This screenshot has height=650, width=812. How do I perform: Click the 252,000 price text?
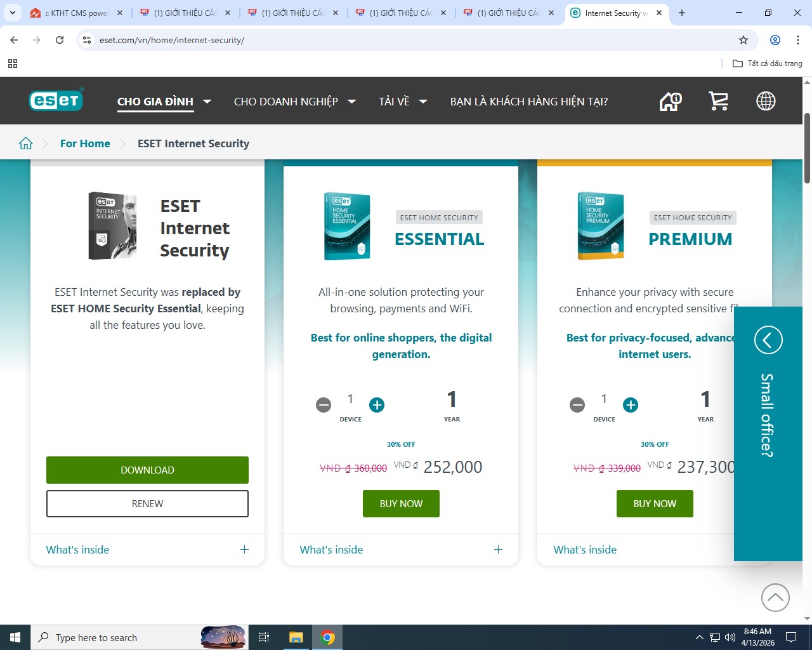pos(453,467)
